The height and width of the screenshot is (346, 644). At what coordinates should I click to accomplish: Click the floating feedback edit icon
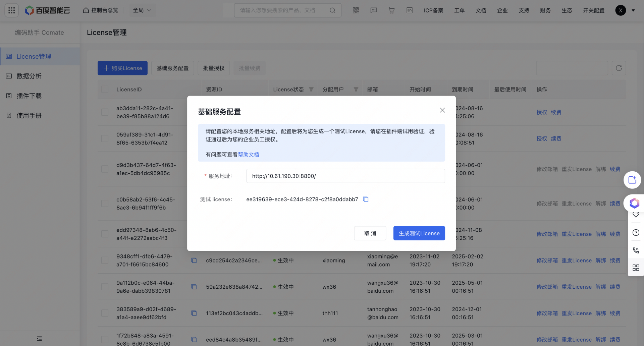coord(632,180)
